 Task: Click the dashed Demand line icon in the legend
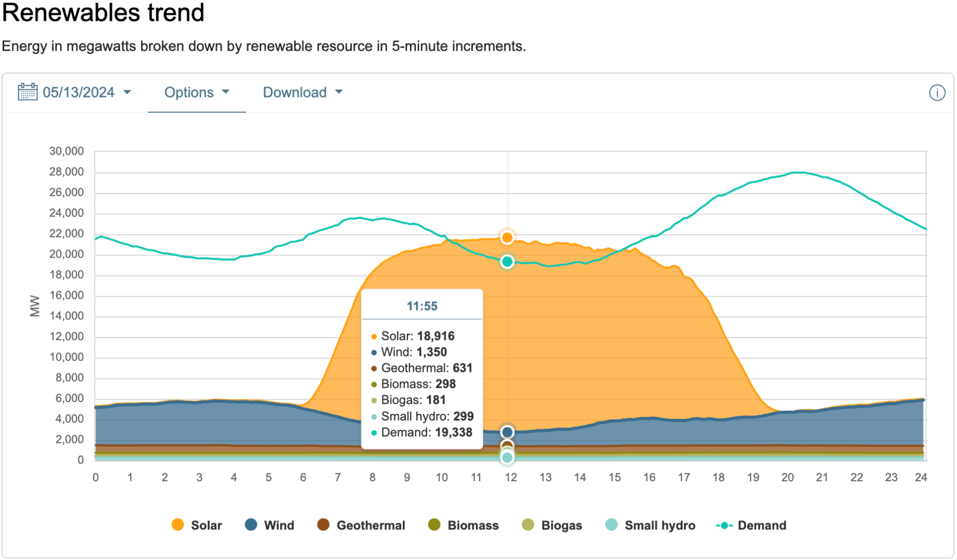click(726, 525)
